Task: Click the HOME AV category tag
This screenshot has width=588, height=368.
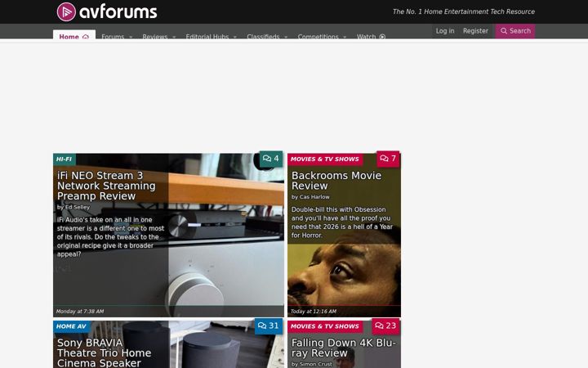Action: (x=71, y=326)
